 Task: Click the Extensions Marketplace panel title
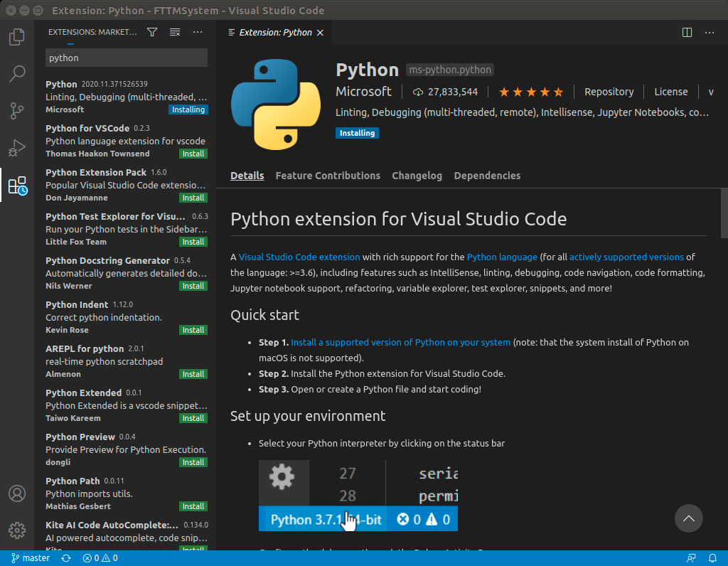coord(92,32)
